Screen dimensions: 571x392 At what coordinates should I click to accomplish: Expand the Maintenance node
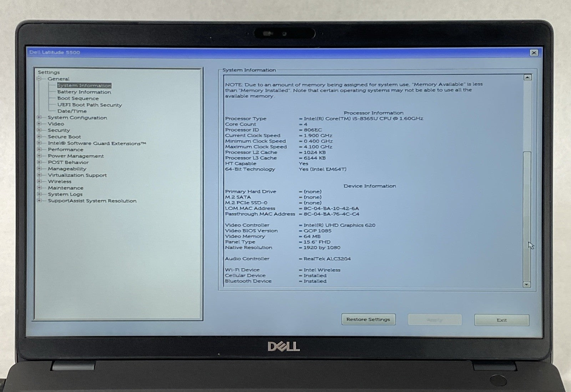click(39, 188)
